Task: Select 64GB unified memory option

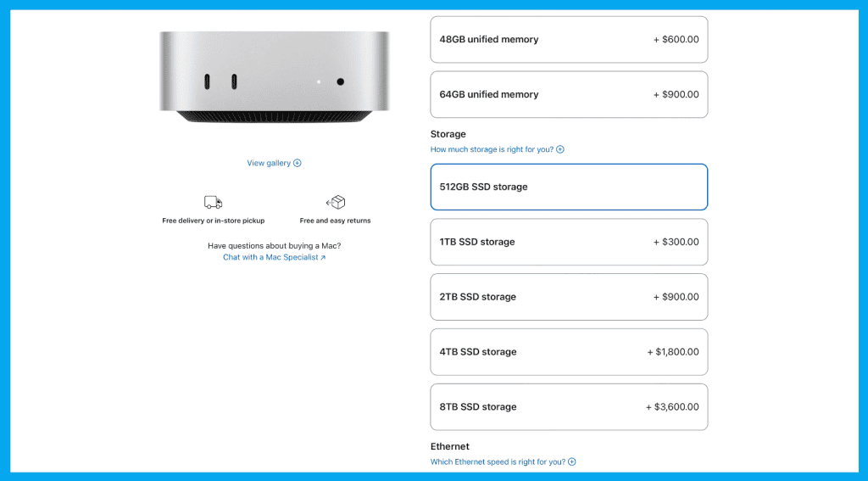Action: (x=569, y=94)
